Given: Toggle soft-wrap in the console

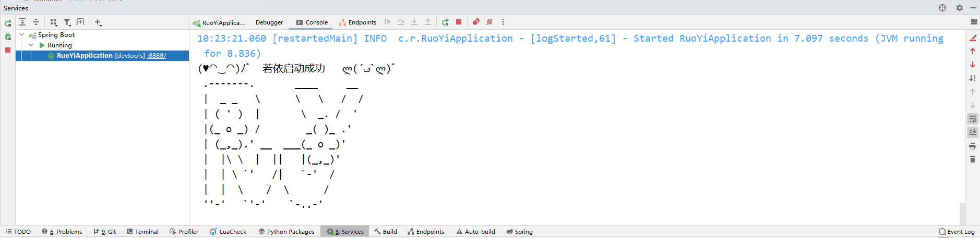Looking at the screenshot, I should coord(973,119).
